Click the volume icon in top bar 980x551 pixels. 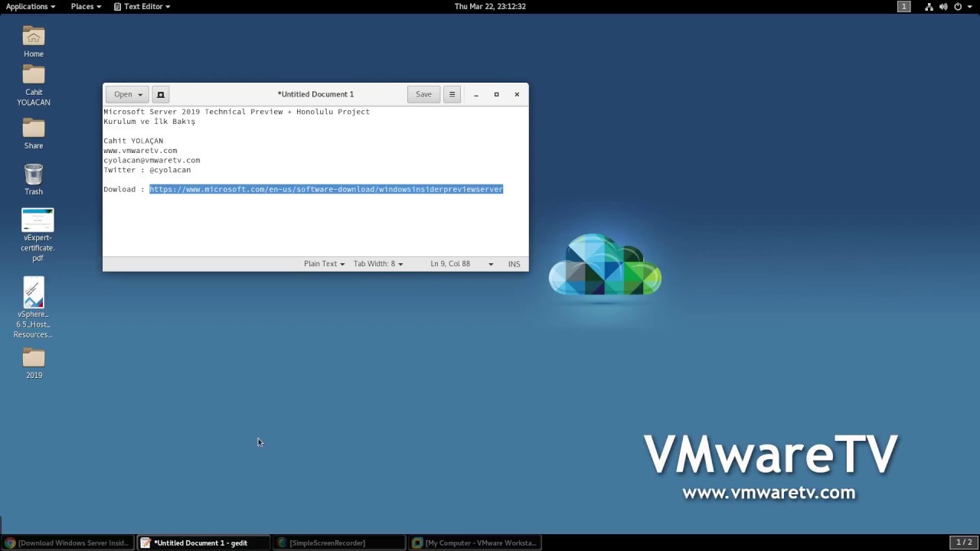[x=943, y=6]
